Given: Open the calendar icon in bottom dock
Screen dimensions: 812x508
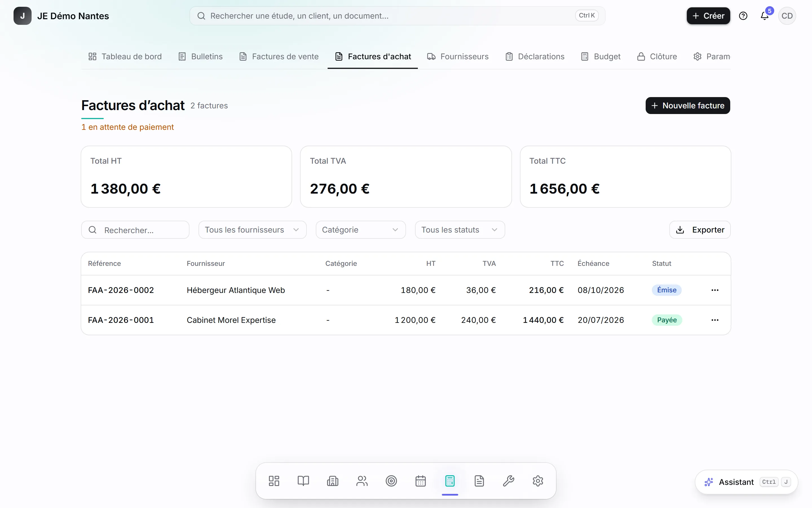Looking at the screenshot, I should (x=420, y=481).
